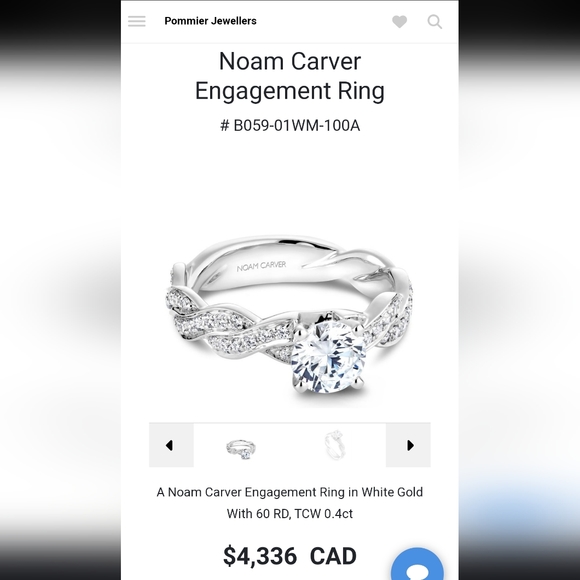Click the NOAM CARVER engraving in the photo
The height and width of the screenshot is (580, 580).
pos(262,266)
